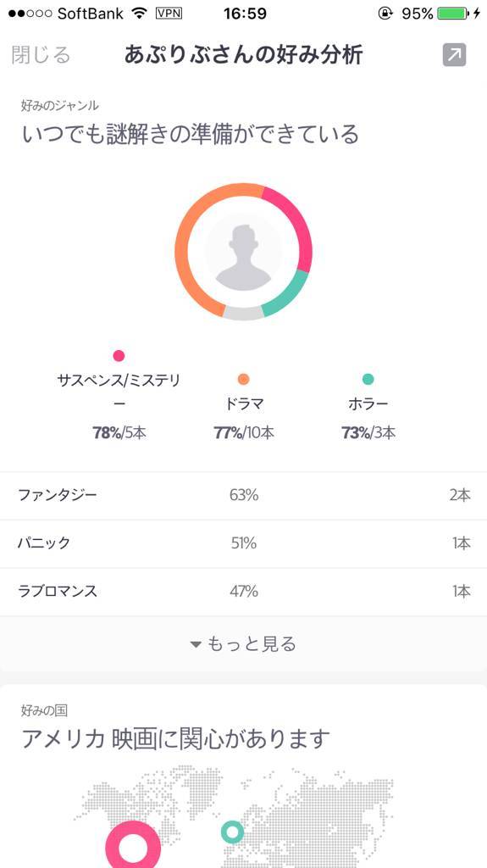Open the パニック genre row
The width and height of the screenshot is (487, 868).
point(244,543)
